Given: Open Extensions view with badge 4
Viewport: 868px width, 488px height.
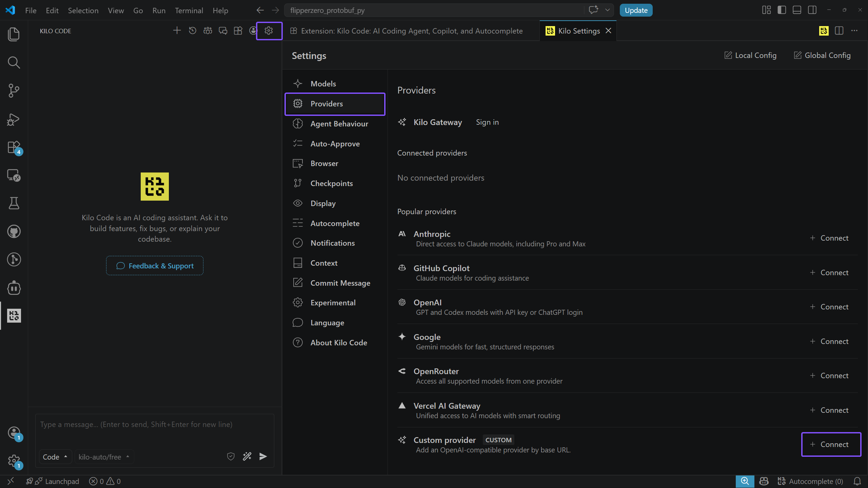Looking at the screenshot, I should tap(14, 147).
